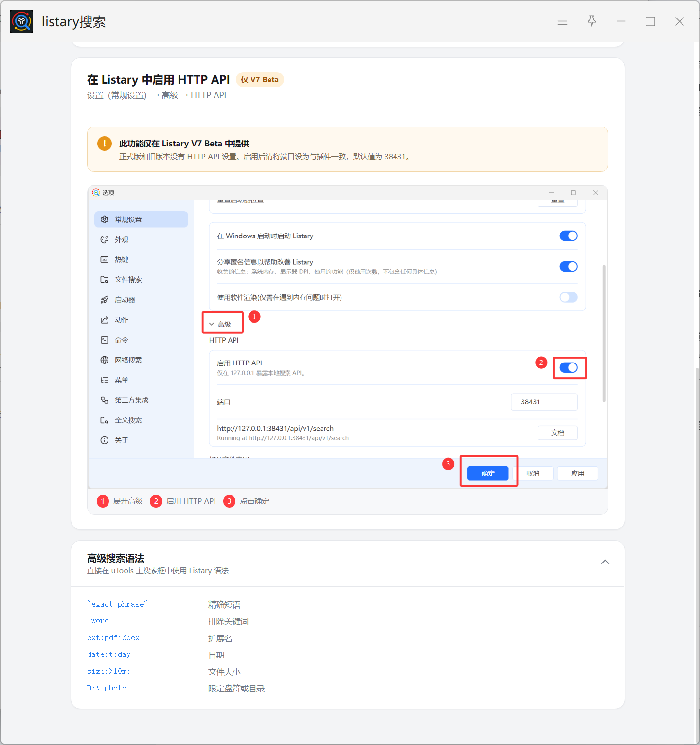
Task: Click the 扩展名 description text
Action: [x=220, y=638]
